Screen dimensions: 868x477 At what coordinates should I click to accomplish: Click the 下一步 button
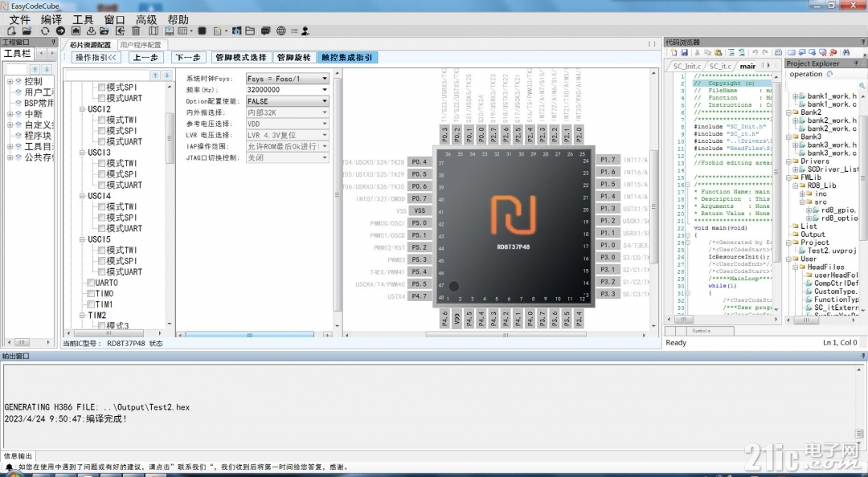coord(189,58)
